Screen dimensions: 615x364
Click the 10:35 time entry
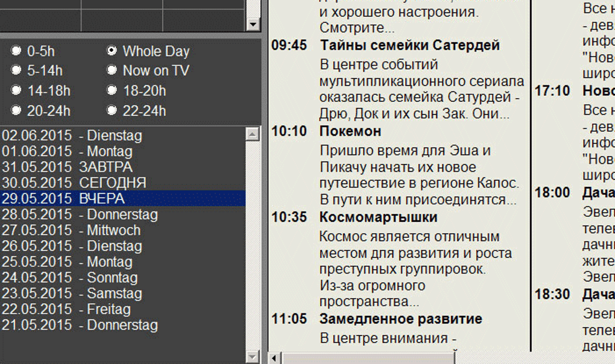tap(289, 217)
